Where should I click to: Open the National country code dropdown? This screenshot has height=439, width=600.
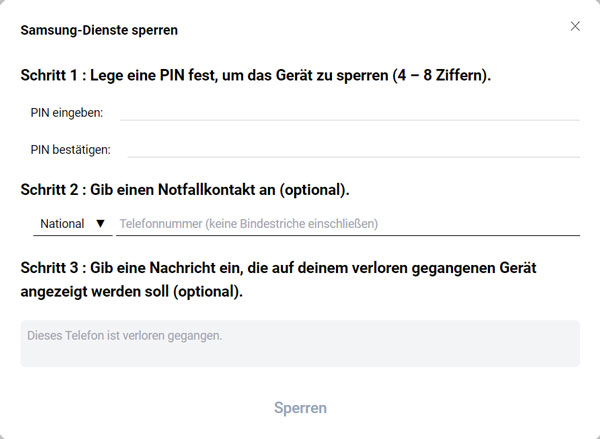73,224
